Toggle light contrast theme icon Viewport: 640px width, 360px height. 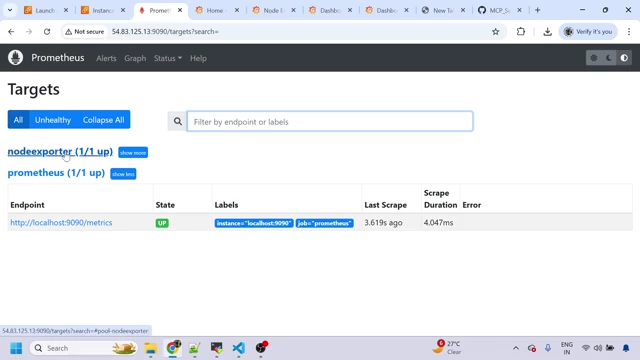coord(624,58)
